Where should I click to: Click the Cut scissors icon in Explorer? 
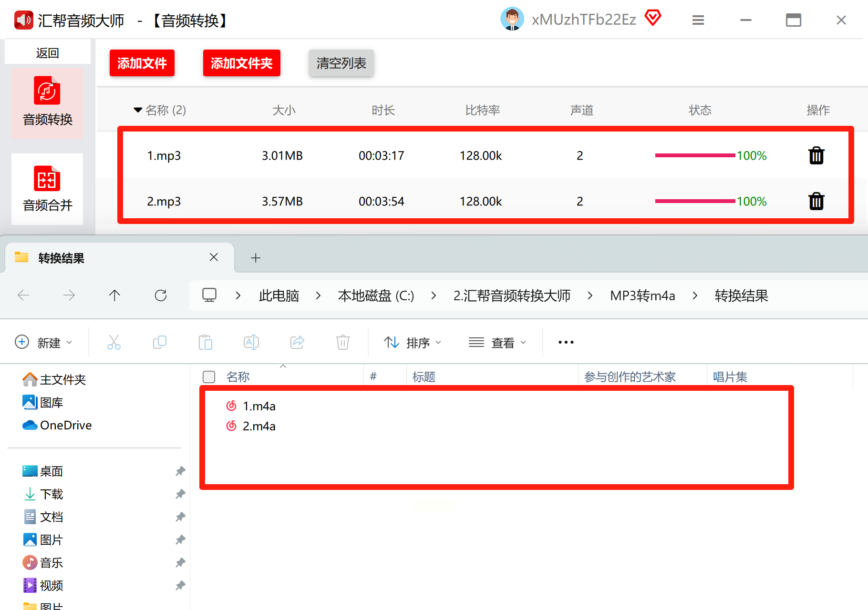pyautogui.click(x=114, y=342)
